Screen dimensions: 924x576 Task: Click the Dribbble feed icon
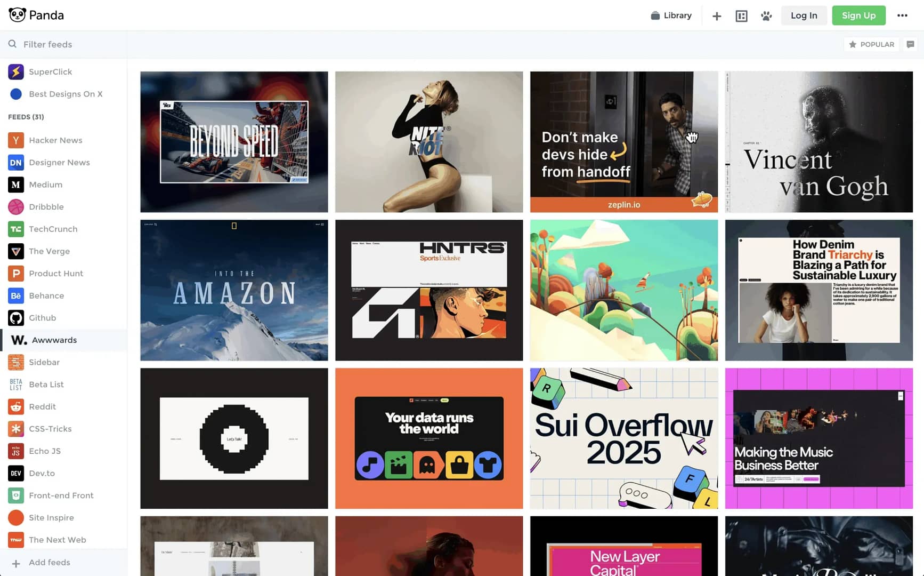pos(16,206)
